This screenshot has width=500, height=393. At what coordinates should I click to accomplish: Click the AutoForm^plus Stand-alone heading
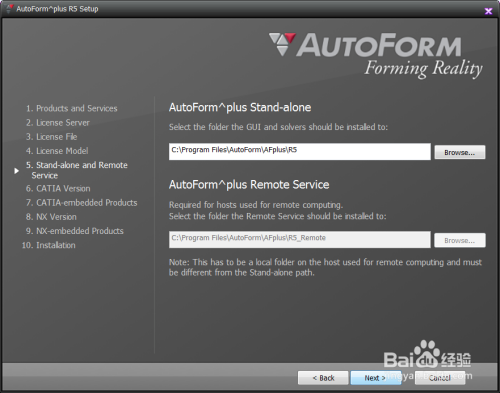(x=240, y=108)
